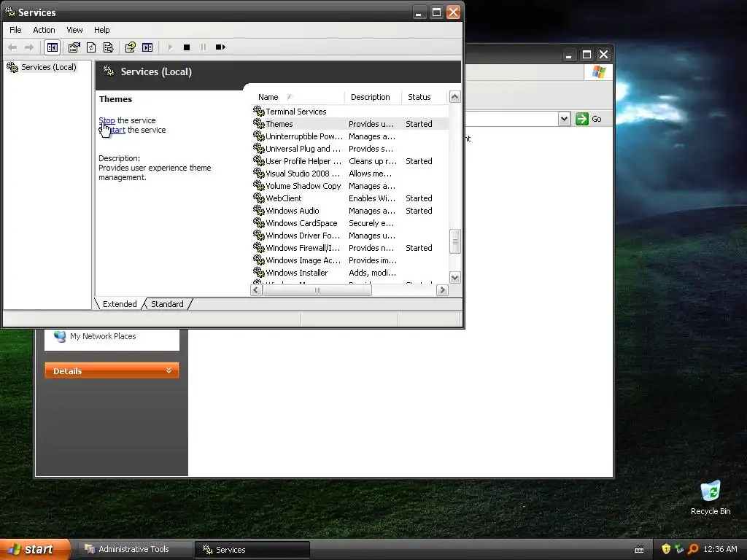747x560 pixels.
Task: Click the clock showing 12:36 AM
Action: pyautogui.click(x=720, y=549)
